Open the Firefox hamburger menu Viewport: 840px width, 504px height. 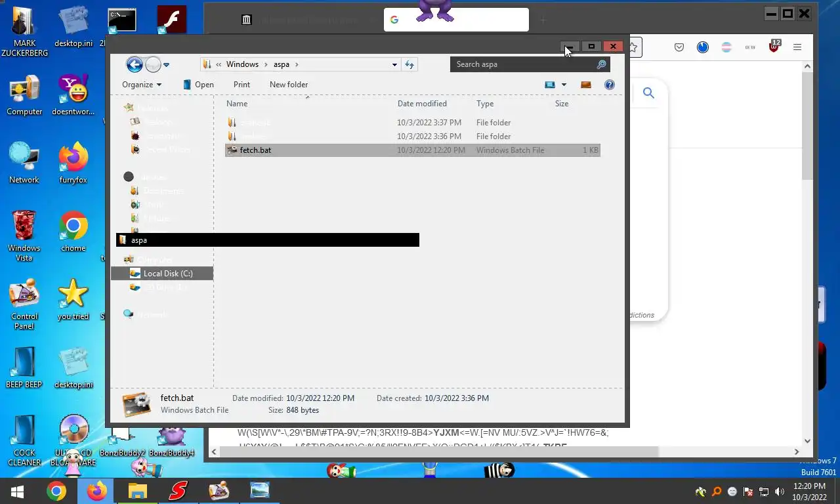[x=797, y=47]
